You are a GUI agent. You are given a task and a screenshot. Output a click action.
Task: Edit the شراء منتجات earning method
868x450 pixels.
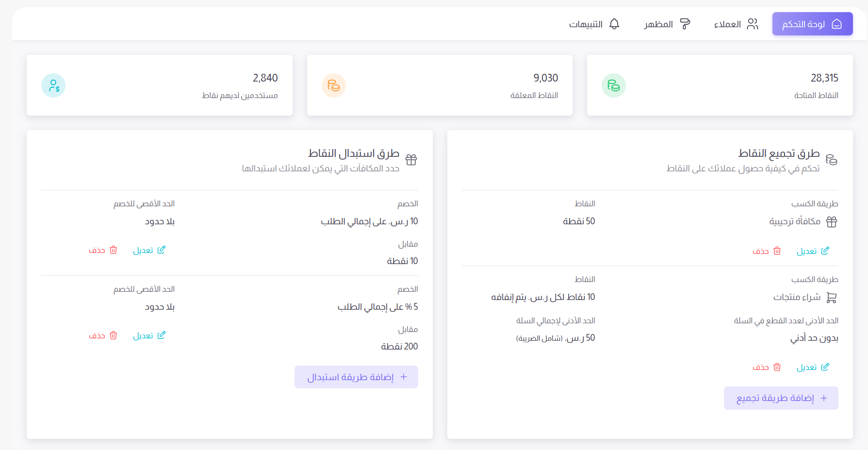point(813,367)
